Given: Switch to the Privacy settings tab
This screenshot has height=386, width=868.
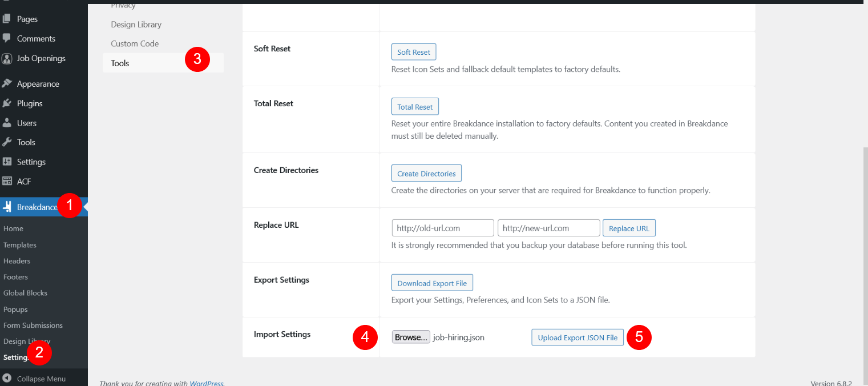Looking at the screenshot, I should (123, 5).
